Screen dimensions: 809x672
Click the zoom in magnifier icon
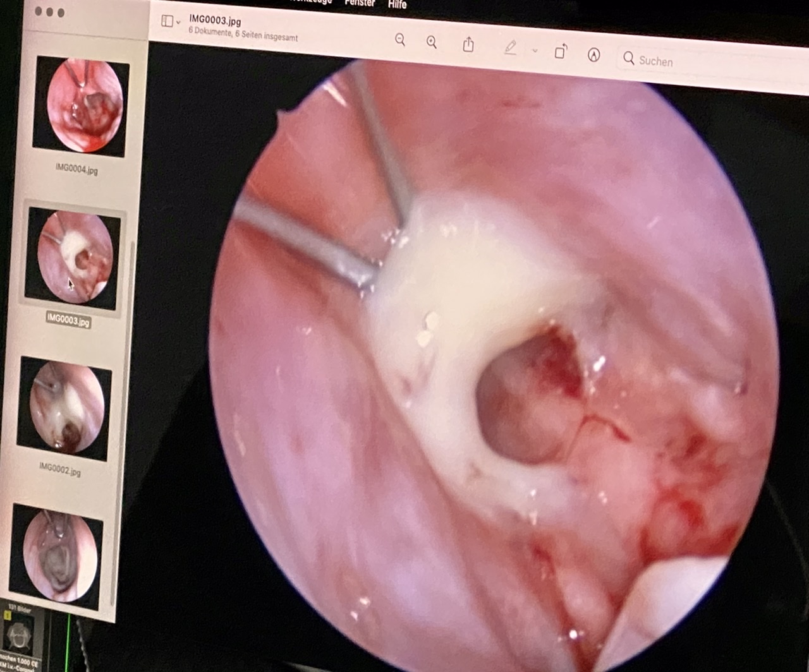[x=432, y=42]
